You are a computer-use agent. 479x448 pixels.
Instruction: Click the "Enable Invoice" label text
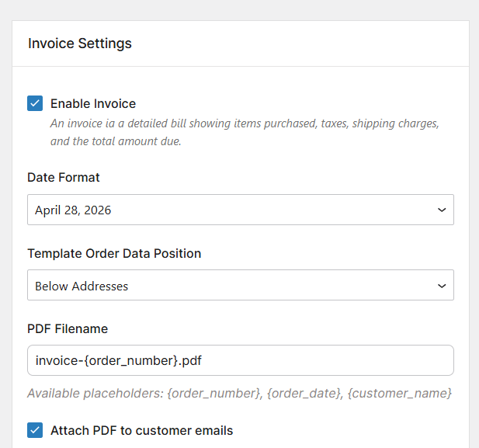pos(93,103)
